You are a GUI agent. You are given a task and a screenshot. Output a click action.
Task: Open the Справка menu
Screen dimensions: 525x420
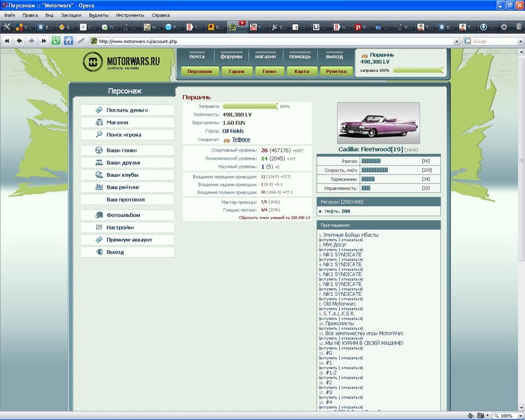tap(160, 15)
